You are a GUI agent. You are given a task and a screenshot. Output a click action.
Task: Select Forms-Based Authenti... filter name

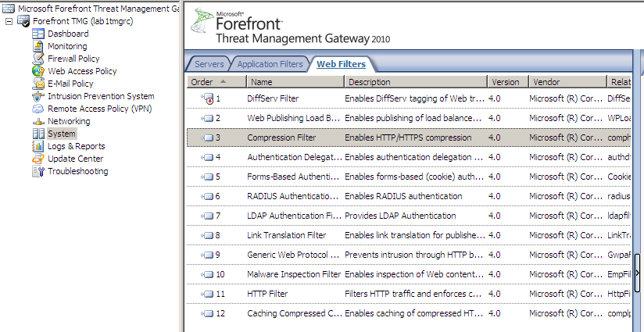pyautogui.click(x=293, y=177)
